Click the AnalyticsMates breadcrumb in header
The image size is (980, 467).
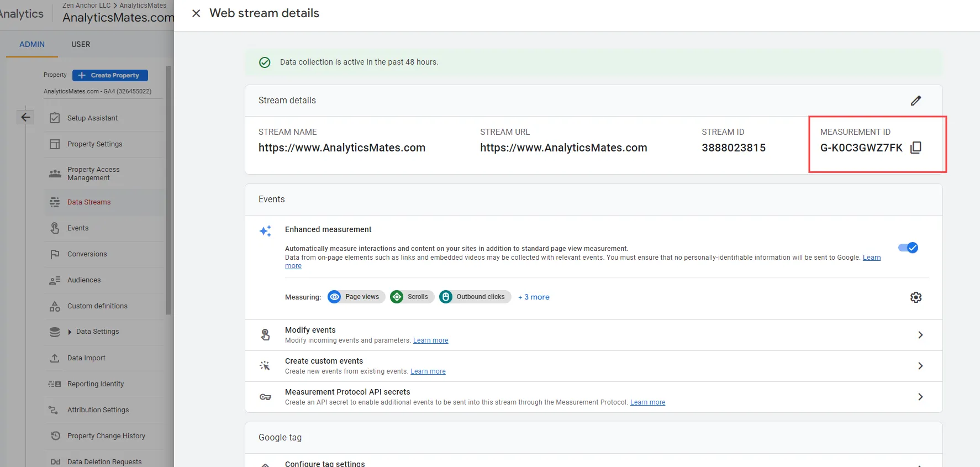[x=143, y=6]
